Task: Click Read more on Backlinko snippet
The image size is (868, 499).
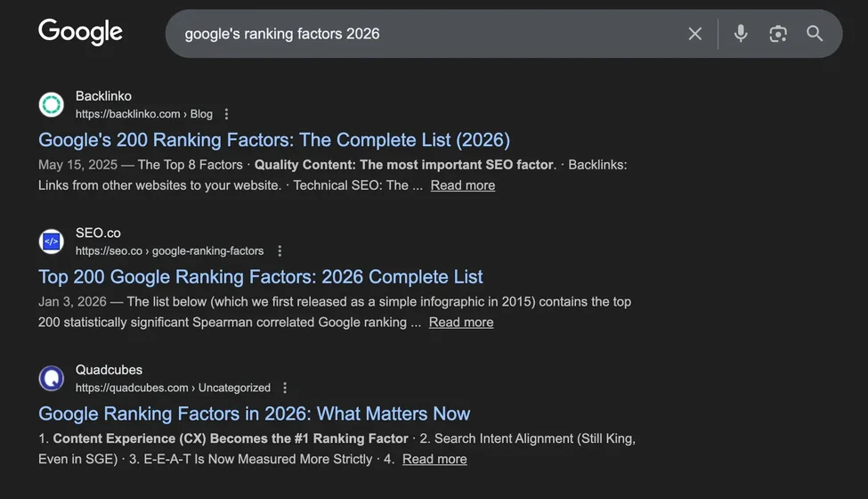Action: click(x=463, y=185)
